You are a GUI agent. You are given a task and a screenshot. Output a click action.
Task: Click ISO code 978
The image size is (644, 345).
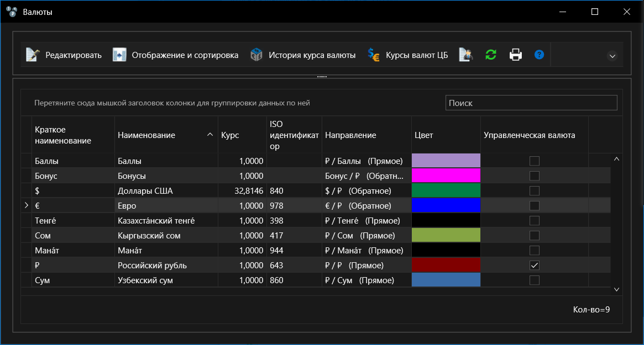point(276,205)
